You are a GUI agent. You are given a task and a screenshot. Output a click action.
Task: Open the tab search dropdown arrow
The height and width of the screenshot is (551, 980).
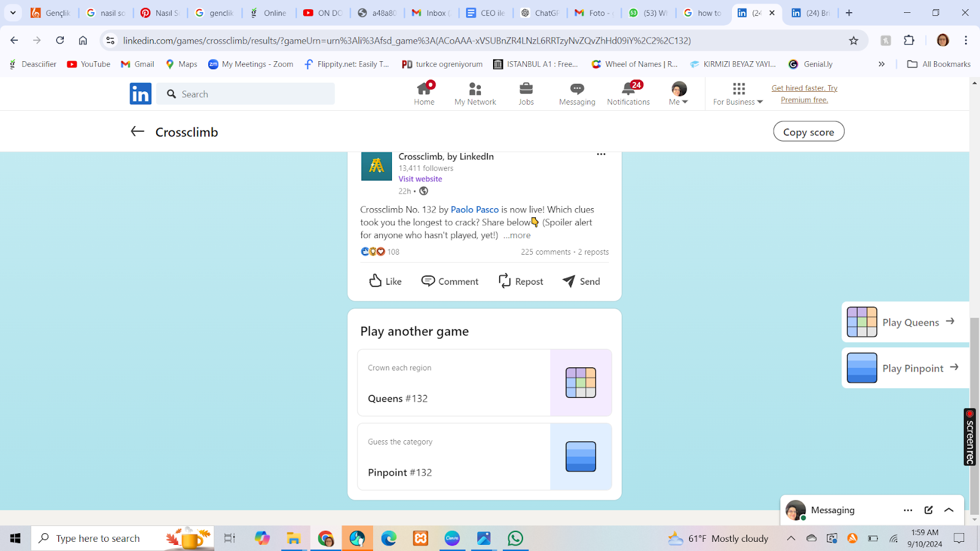point(12,13)
